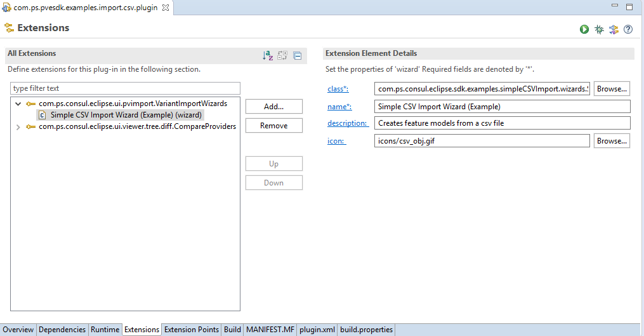Open help using the question mark icon
644x336 pixels.
click(x=628, y=29)
